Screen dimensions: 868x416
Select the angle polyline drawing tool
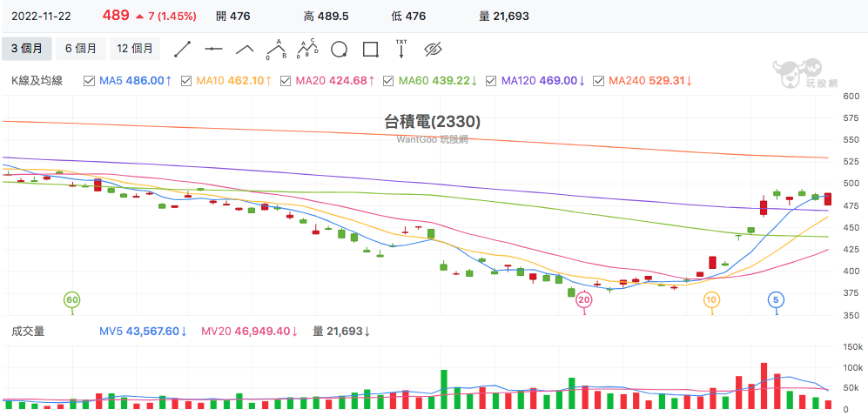[245, 50]
